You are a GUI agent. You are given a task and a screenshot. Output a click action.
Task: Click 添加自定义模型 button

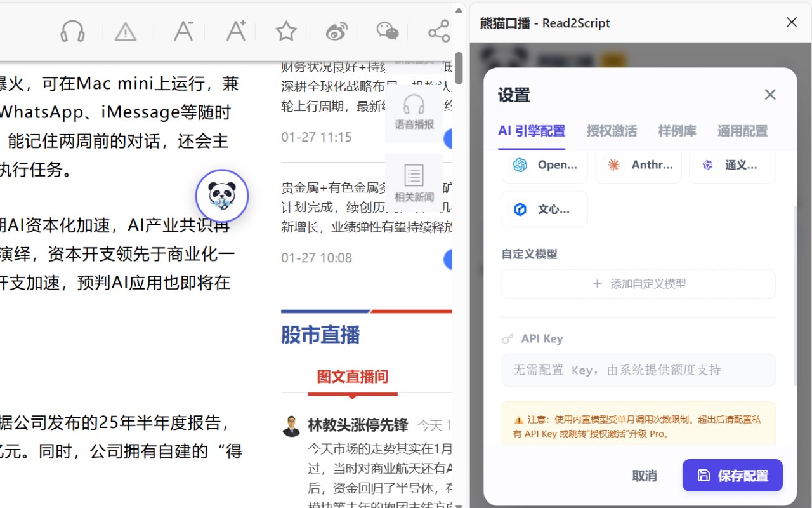[639, 284]
